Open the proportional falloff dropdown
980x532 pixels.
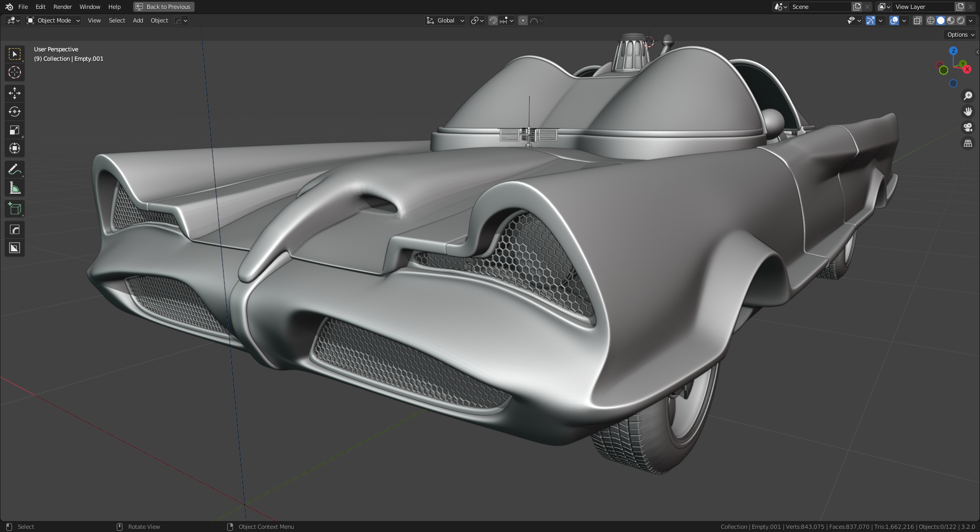[537, 20]
